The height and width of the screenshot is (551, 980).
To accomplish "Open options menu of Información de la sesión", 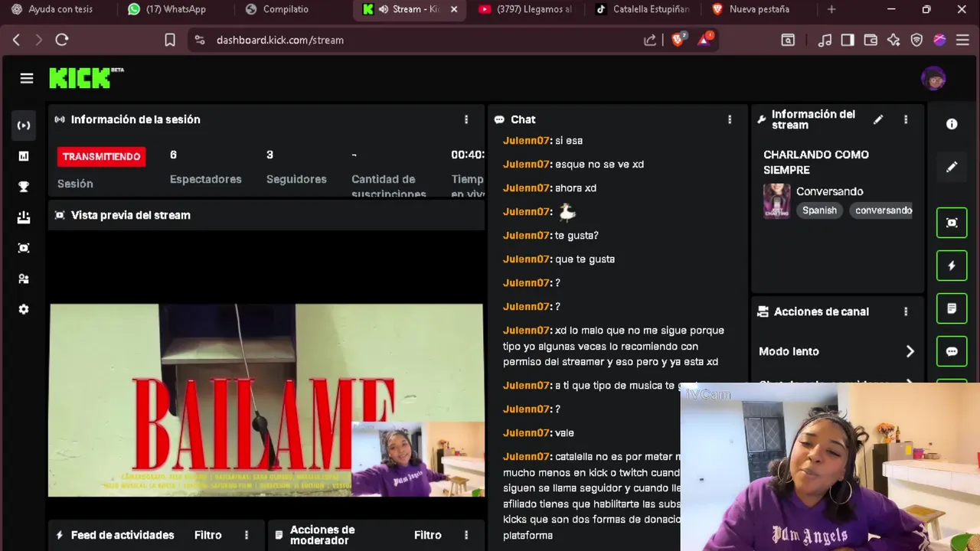I will (466, 119).
